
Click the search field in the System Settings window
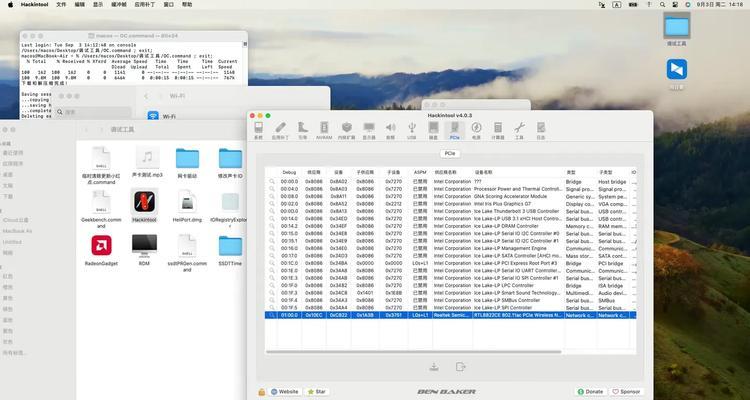[x=93, y=112]
